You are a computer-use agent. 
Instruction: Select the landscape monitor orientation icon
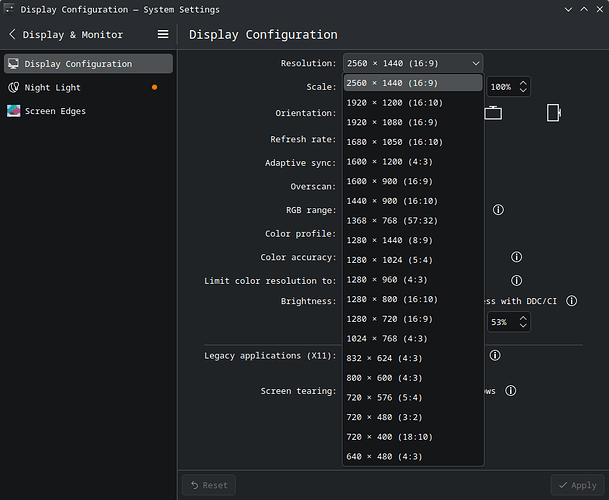[493, 113]
